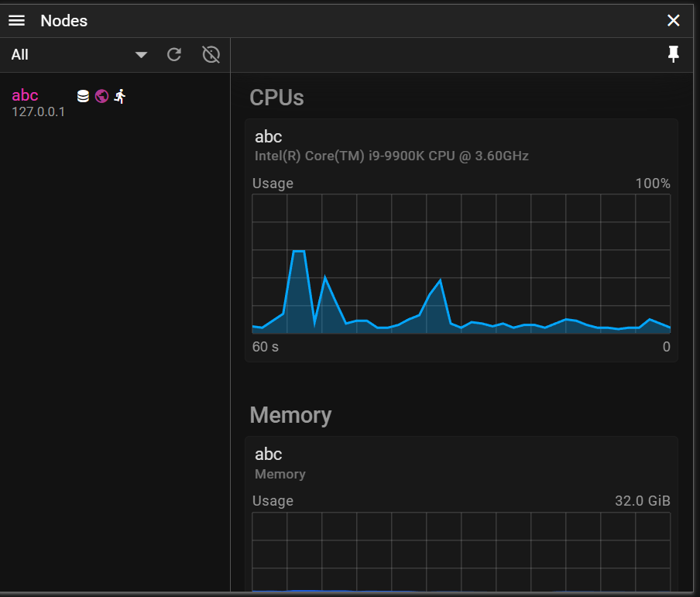Click the 100% CPU usage label
700x597 pixels.
click(x=653, y=184)
